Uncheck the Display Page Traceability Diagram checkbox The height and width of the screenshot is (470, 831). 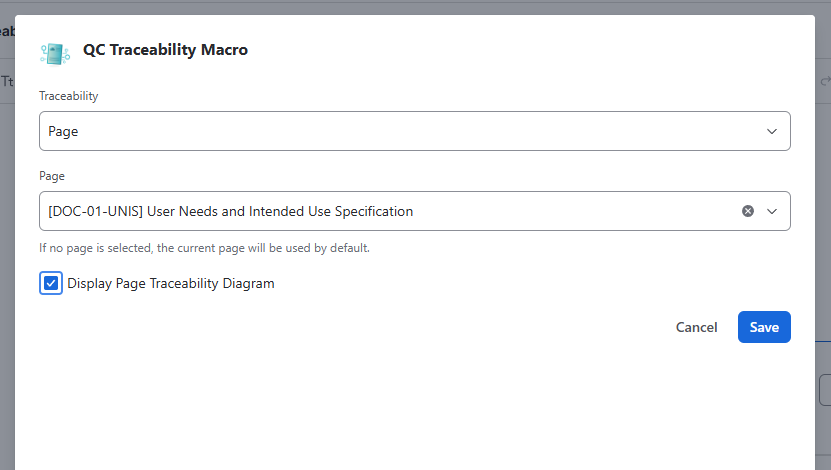[51, 283]
